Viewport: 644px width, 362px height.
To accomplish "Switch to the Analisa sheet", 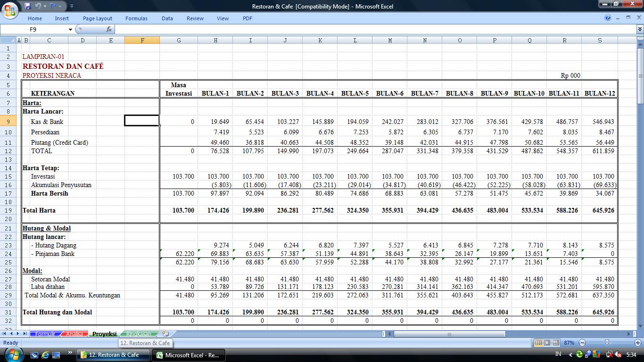I will [74, 334].
